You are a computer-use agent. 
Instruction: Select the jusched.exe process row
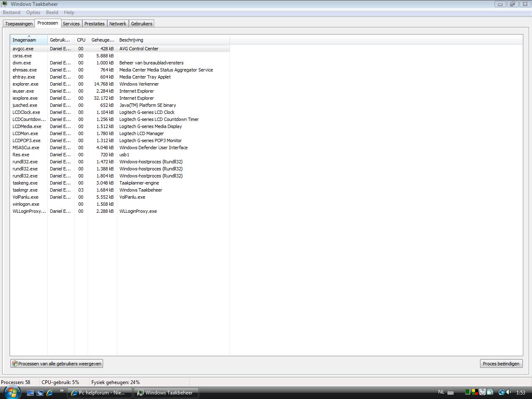point(120,105)
